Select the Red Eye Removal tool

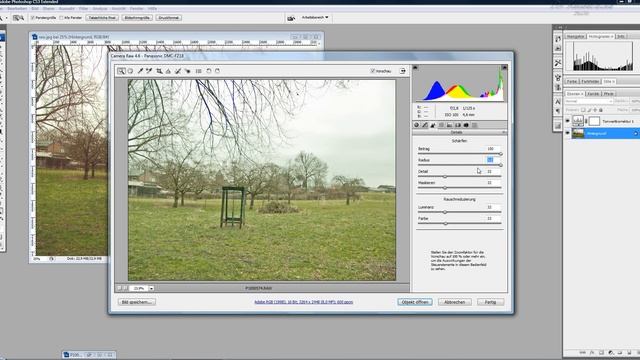(x=187, y=71)
